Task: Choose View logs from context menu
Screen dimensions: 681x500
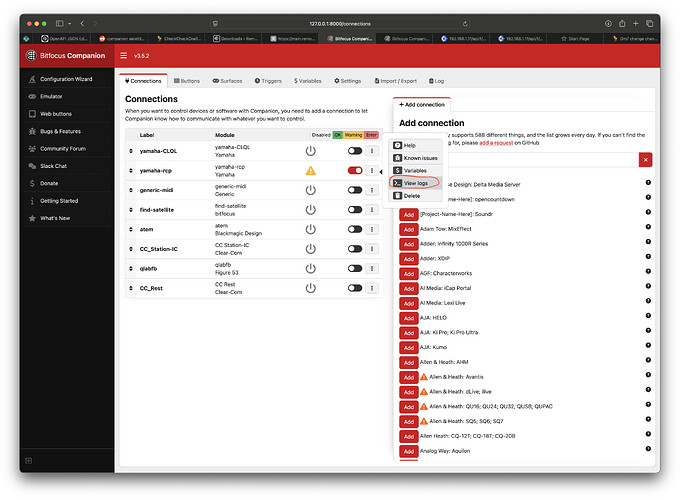Action: tap(415, 183)
